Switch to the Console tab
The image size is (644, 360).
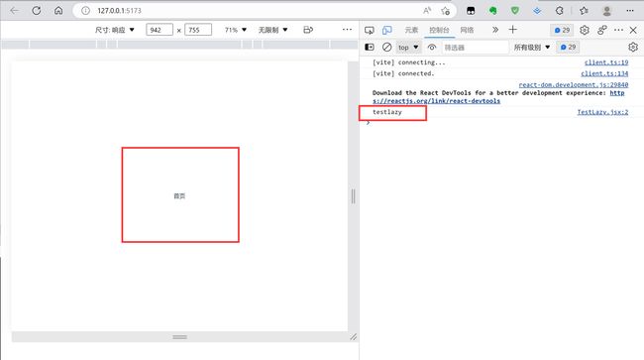tap(439, 30)
